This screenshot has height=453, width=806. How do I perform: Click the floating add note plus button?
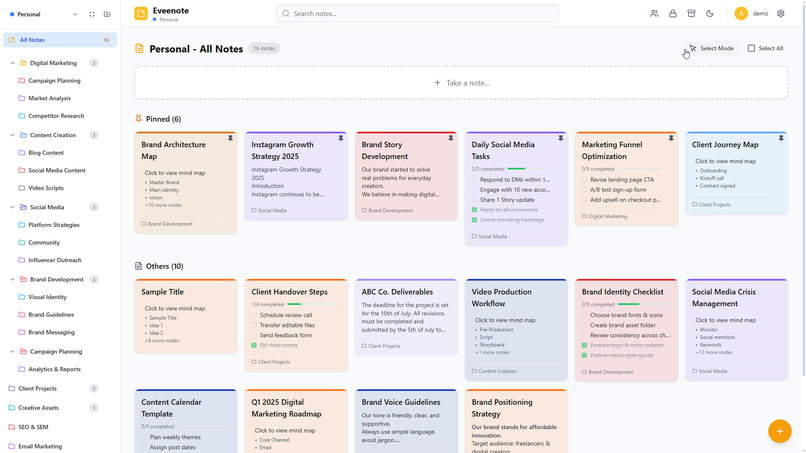tap(779, 431)
